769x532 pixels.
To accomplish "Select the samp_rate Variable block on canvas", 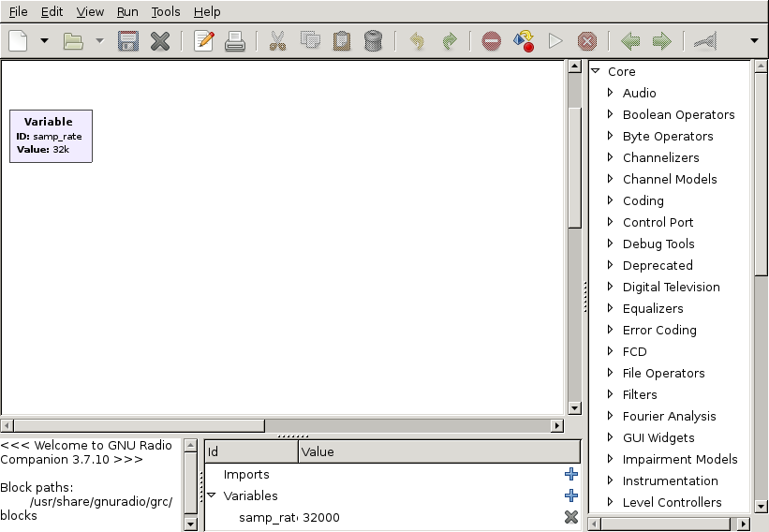I will tap(51, 136).
